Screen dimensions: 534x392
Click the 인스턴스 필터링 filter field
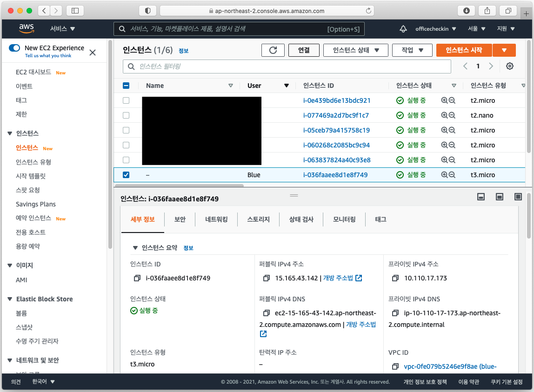287,66
